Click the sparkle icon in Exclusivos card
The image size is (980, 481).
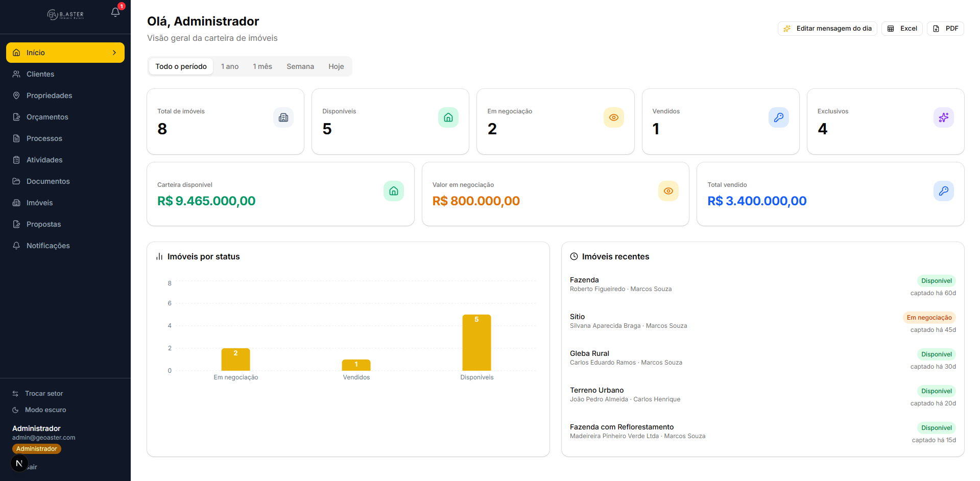(944, 117)
